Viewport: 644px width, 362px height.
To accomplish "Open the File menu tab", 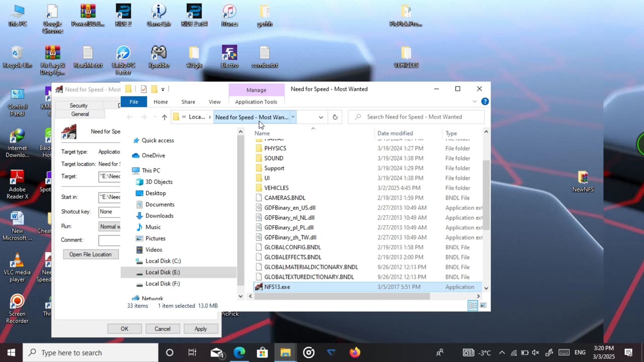I will coord(134,102).
